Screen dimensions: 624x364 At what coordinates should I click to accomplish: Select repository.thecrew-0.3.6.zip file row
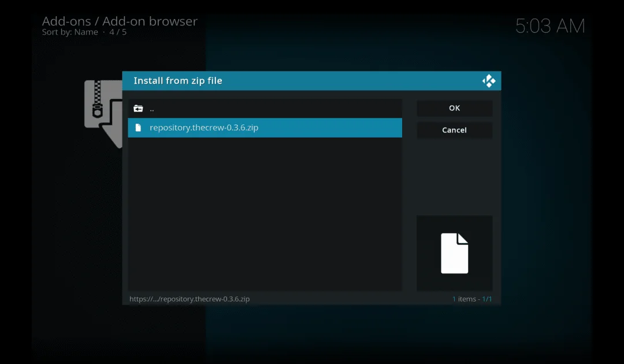pyautogui.click(x=265, y=128)
